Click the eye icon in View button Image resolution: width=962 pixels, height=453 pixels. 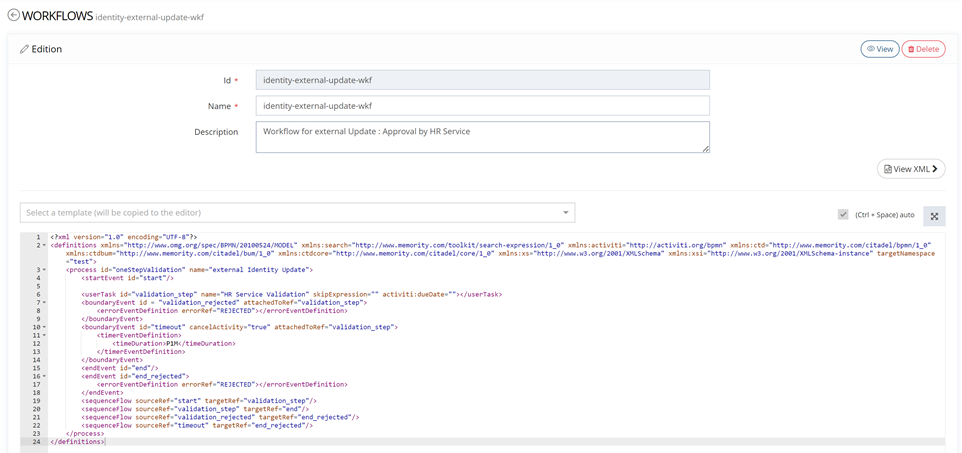click(x=871, y=49)
